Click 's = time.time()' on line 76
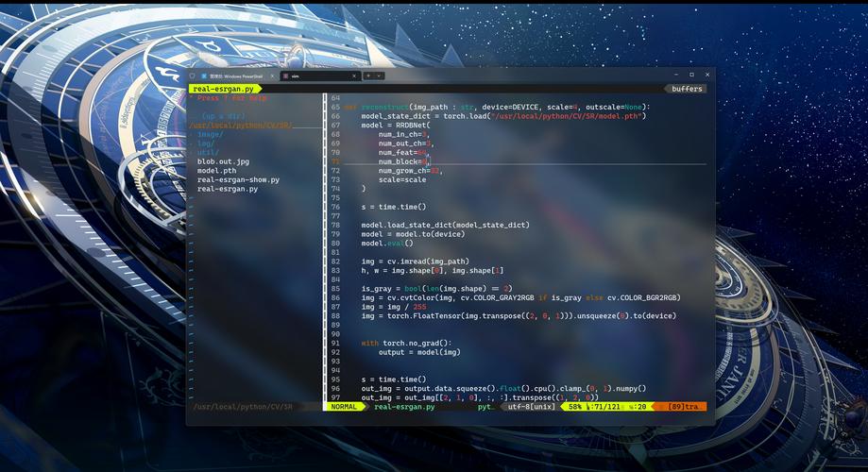The width and height of the screenshot is (868, 472). pos(394,207)
